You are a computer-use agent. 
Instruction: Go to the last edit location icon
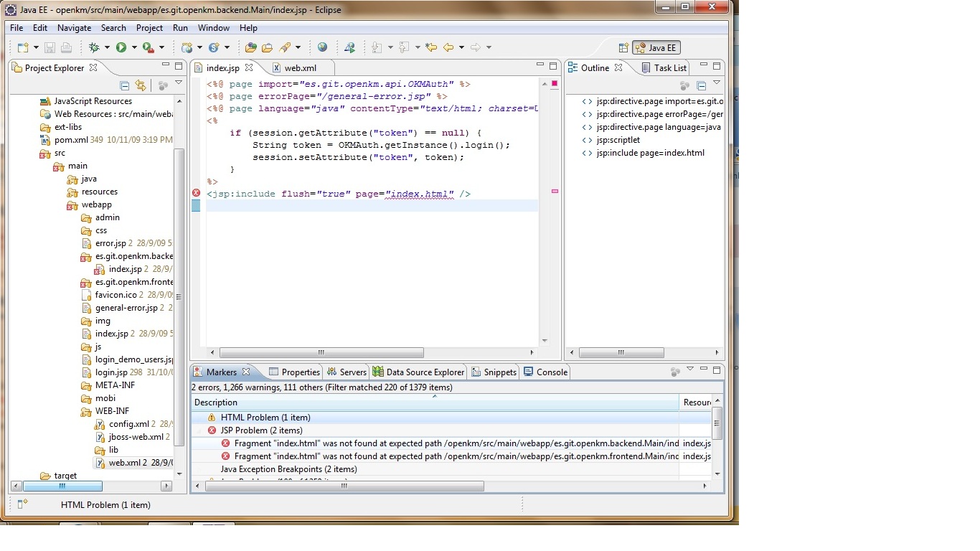point(430,47)
